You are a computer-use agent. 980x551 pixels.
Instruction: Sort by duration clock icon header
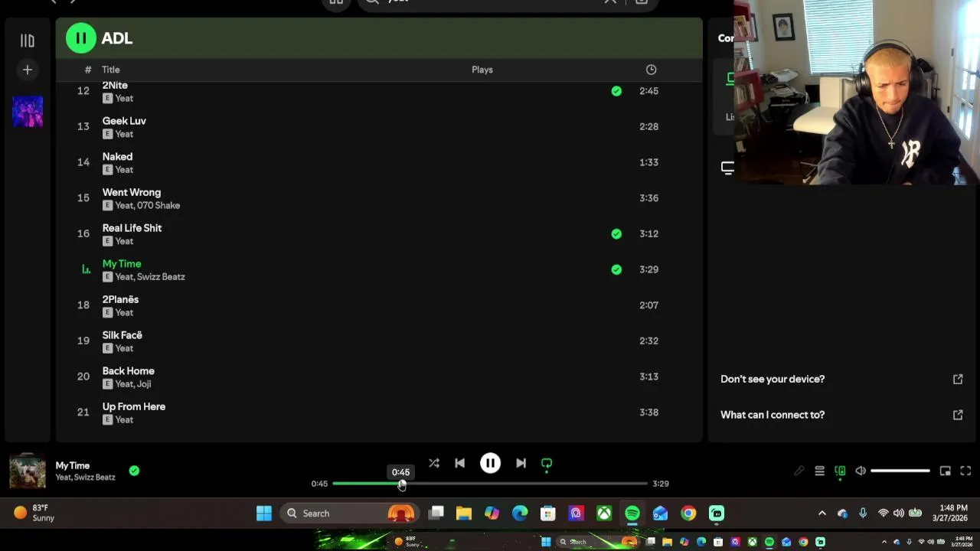click(651, 70)
